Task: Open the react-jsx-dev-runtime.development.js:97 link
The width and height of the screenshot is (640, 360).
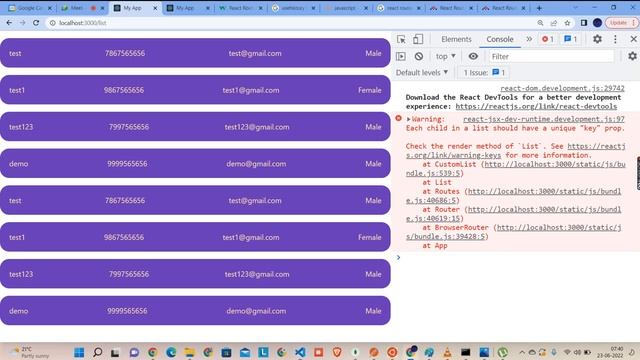Action: point(544,119)
